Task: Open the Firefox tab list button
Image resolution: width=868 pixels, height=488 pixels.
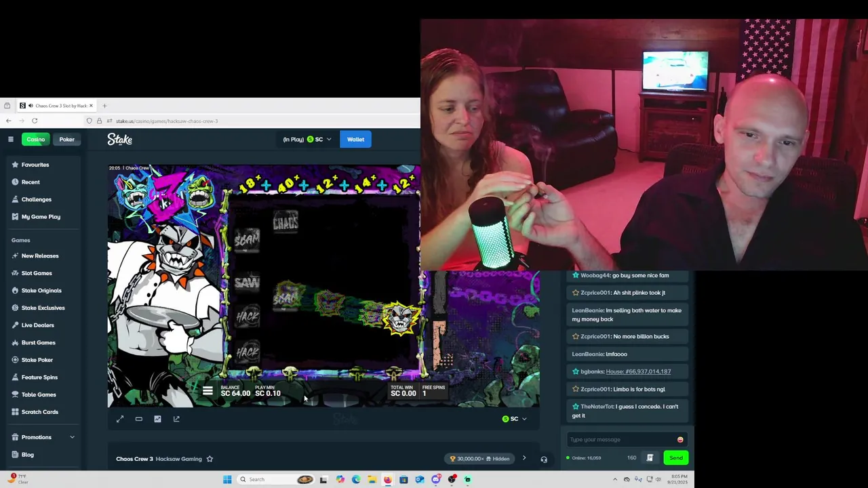Action: coord(7,106)
